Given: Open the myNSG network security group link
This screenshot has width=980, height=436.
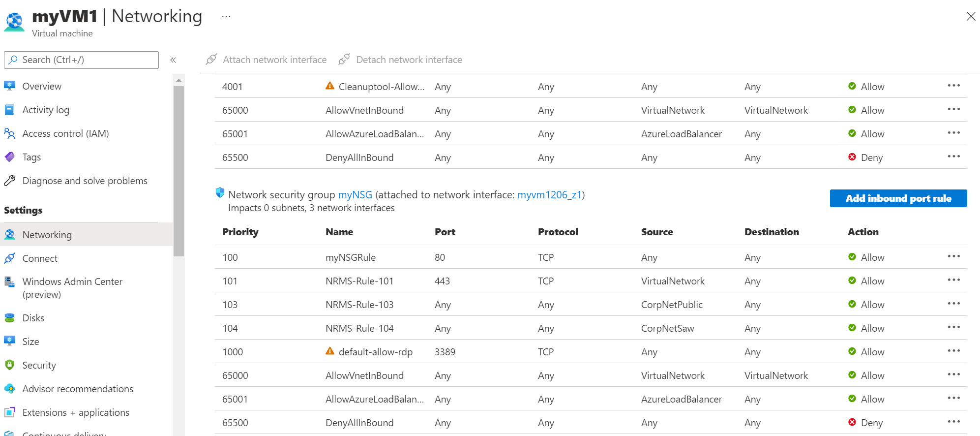Looking at the screenshot, I should click(355, 195).
